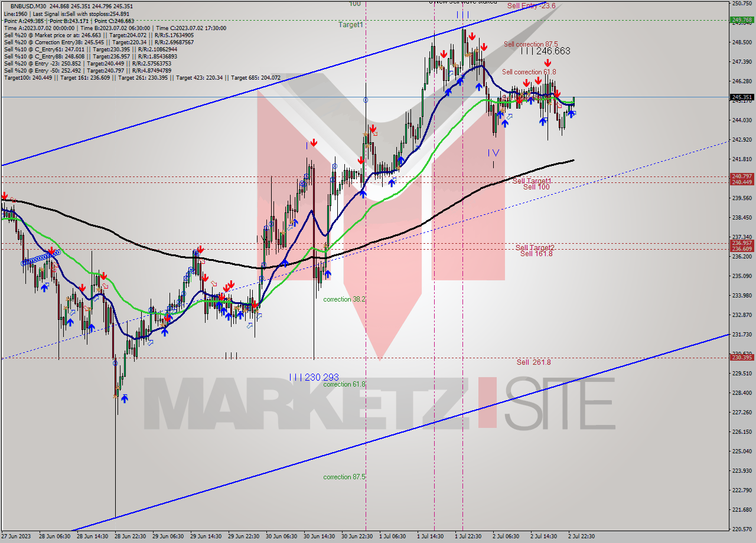Click the '27 Jun 2023' date label

pyautogui.click(x=17, y=537)
